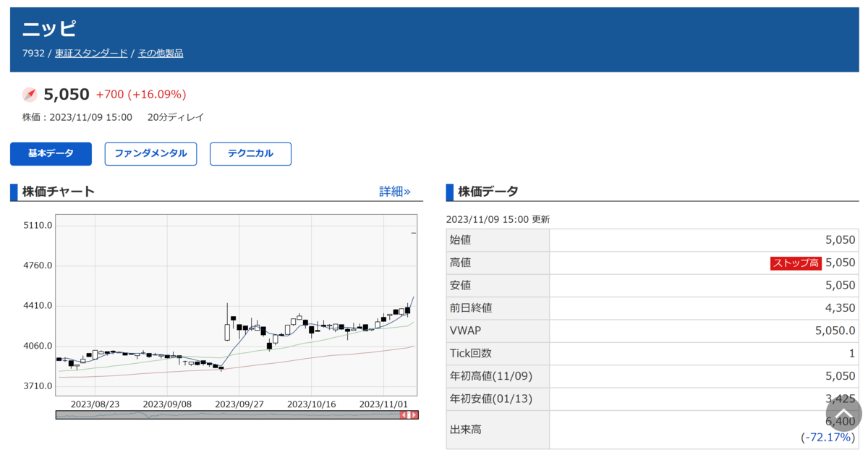Click the 2023/09/27 chart date label
The image size is (868, 455).
coord(239,404)
